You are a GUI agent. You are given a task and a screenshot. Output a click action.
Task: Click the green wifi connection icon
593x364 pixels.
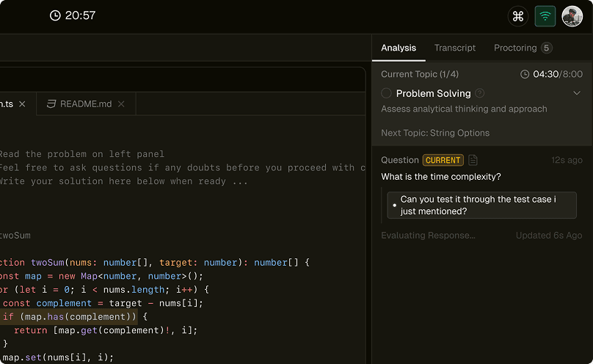[x=545, y=16]
